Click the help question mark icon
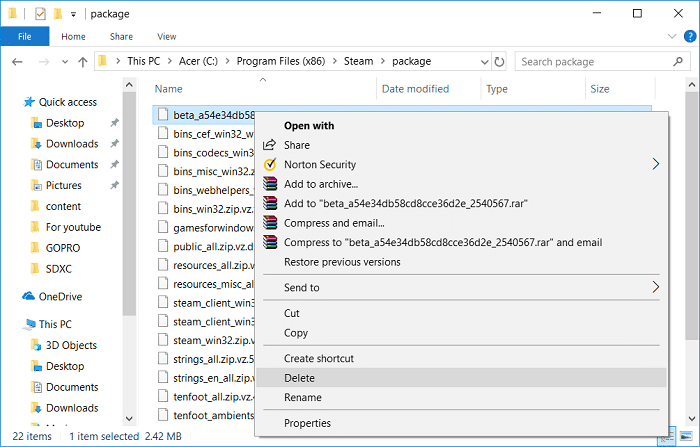This screenshot has height=447, width=700. [688, 36]
